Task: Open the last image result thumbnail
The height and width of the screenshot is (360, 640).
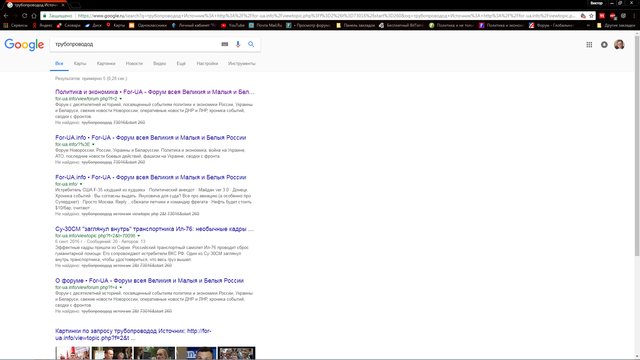Action: [x=236, y=353]
